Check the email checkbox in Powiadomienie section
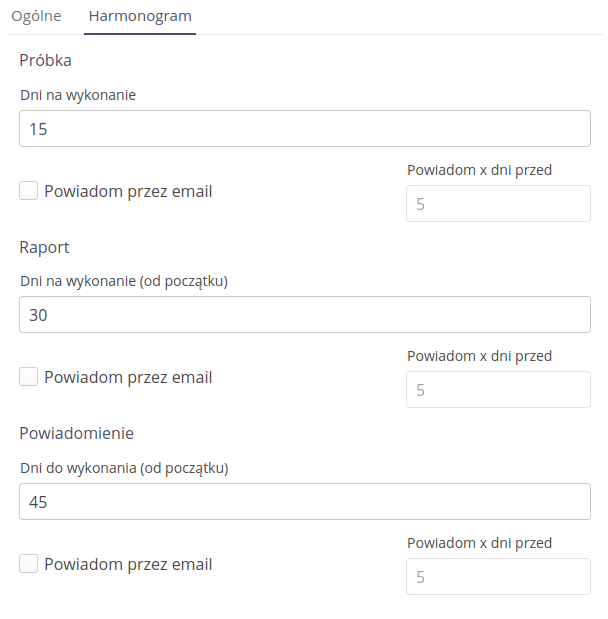Image resolution: width=608 pixels, height=619 pixels. (29, 563)
